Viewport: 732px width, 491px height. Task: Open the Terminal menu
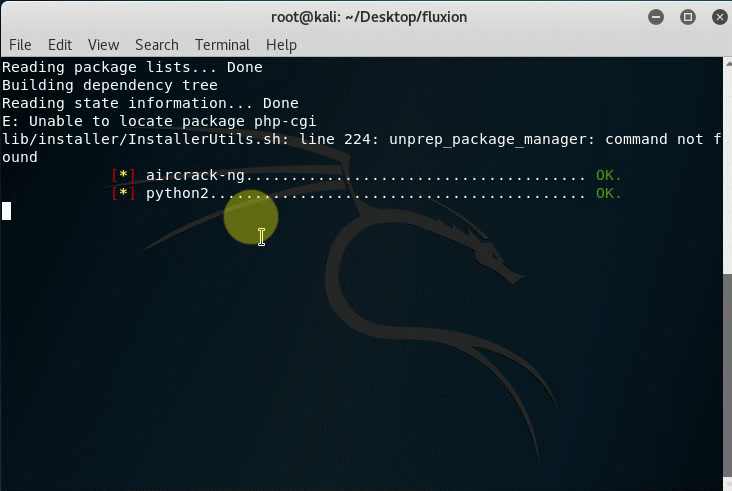click(x=222, y=45)
